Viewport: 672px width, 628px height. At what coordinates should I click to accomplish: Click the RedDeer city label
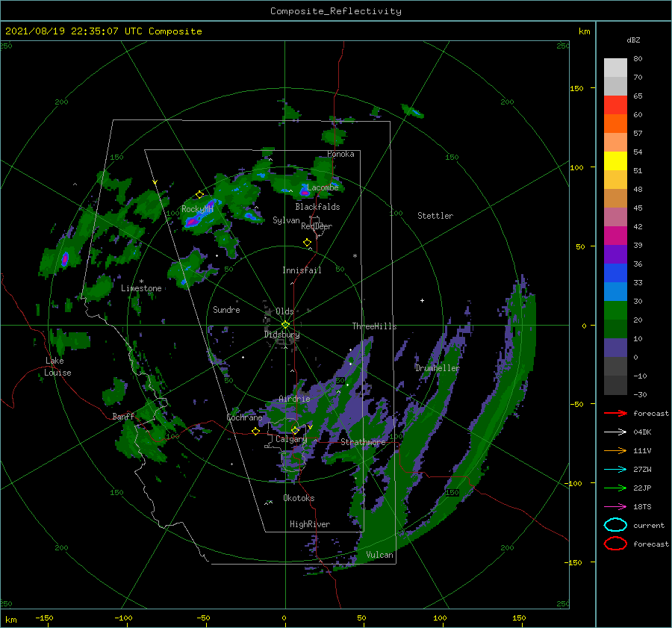click(317, 226)
